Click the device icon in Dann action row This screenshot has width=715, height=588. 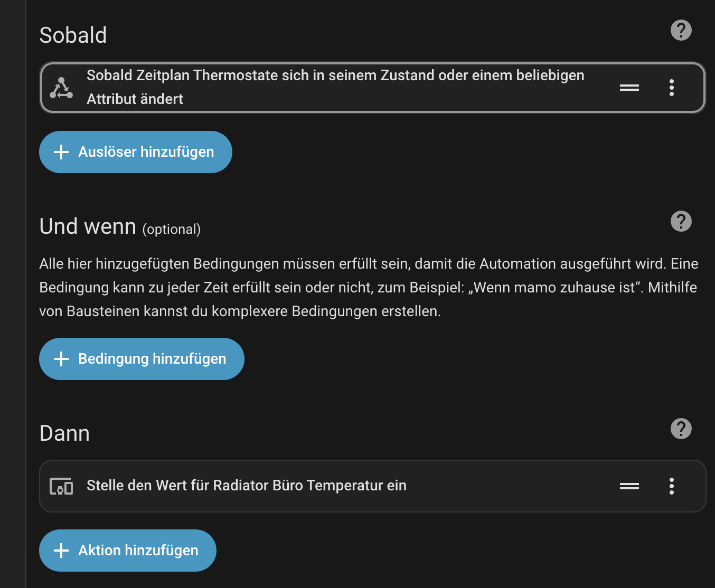pyautogui.click(x=61, y=486)
